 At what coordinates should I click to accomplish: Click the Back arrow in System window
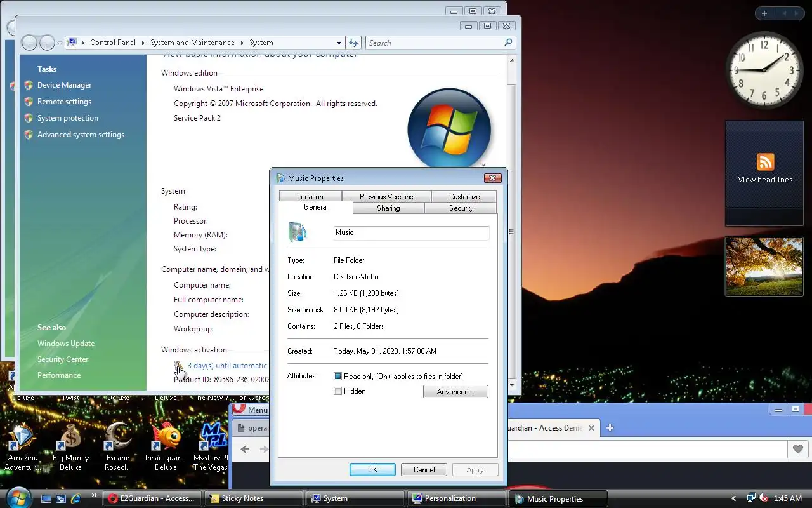click(29, 43)
